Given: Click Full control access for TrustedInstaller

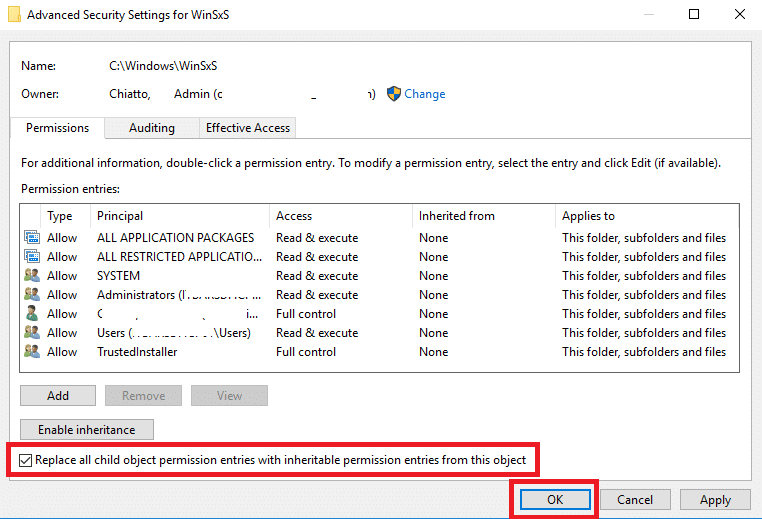Looking at the screenshot, I should 306,351.
